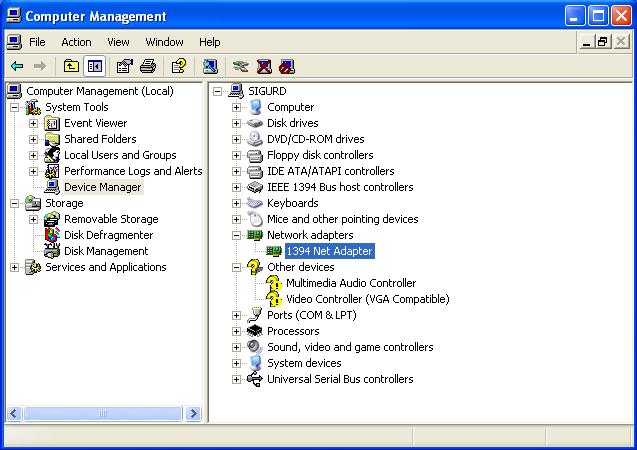Collapse the Other devices category
This screenshot has width=637, height=450.
coord(237,267)
